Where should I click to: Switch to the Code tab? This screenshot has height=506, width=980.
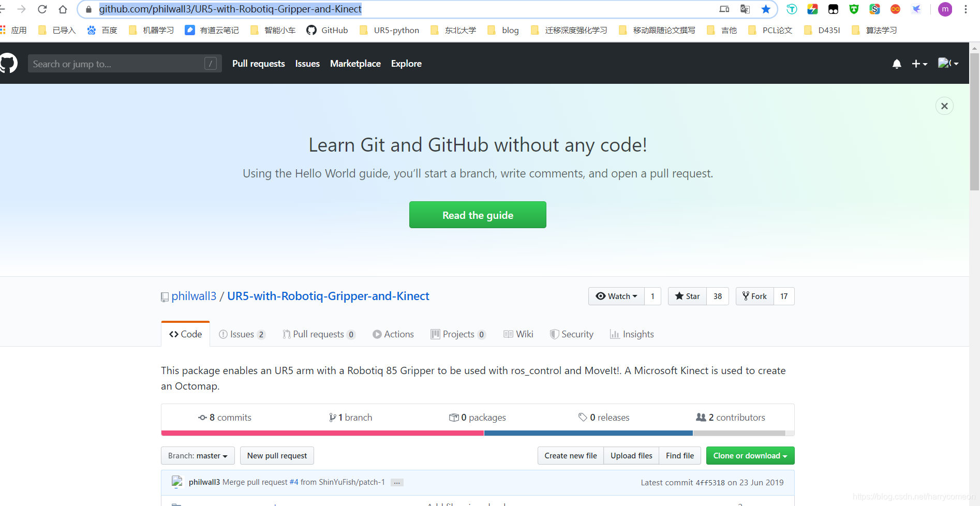(185, 334)
